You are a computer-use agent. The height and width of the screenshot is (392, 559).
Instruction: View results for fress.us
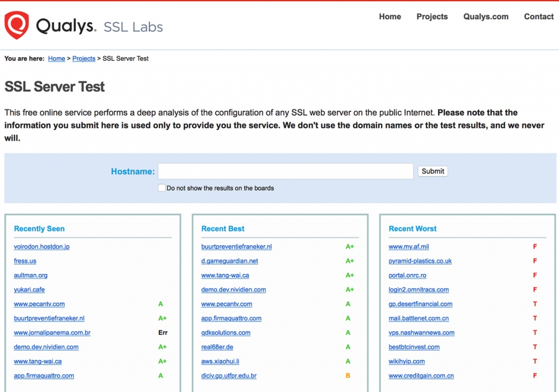tap(25, 261)
